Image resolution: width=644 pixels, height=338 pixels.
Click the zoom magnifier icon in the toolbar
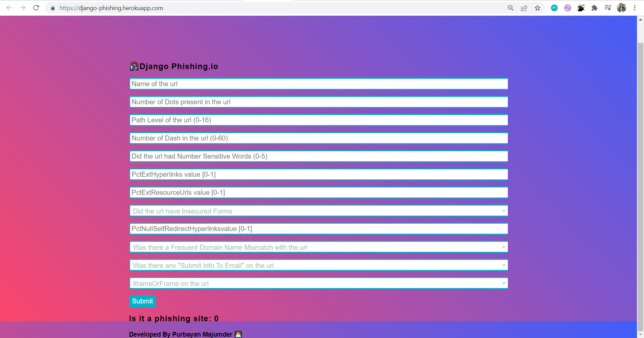click(511, 8)
